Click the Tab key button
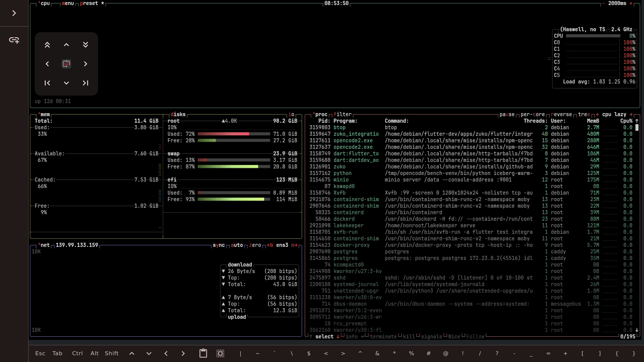 [57, 353]
